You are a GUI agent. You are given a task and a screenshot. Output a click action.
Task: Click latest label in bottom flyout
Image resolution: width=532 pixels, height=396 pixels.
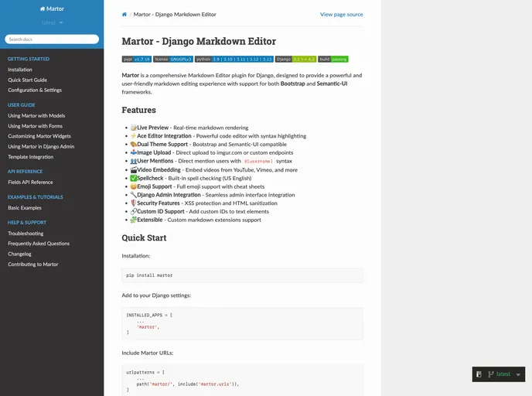[x=503, y=374]
